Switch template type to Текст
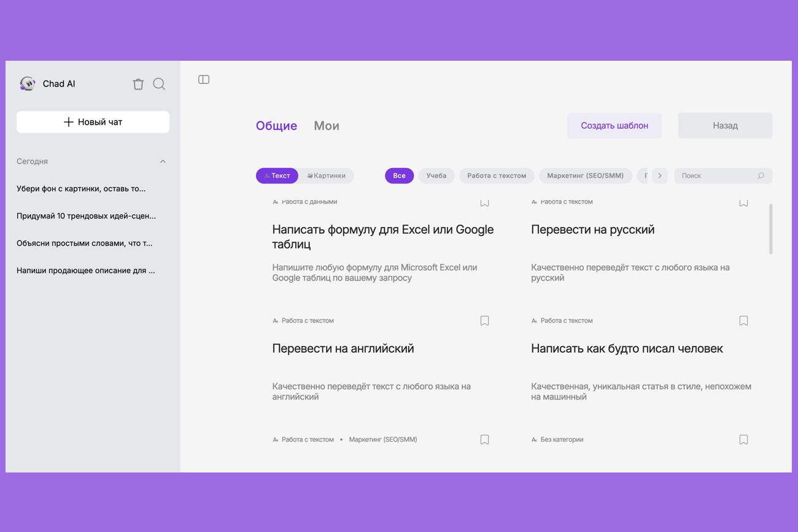 click(277, 176)
